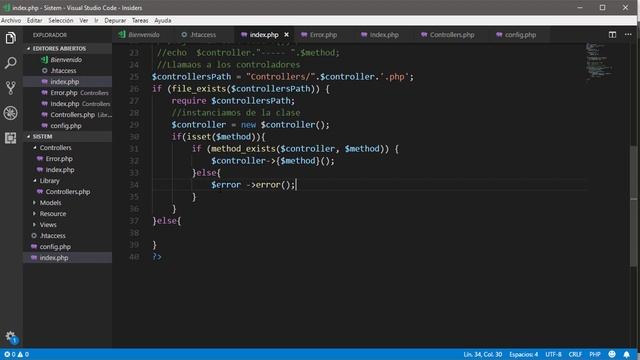Open the Explorer view in activity bar
The height and width of the screenshot is (360, 640).
[11, 38]
